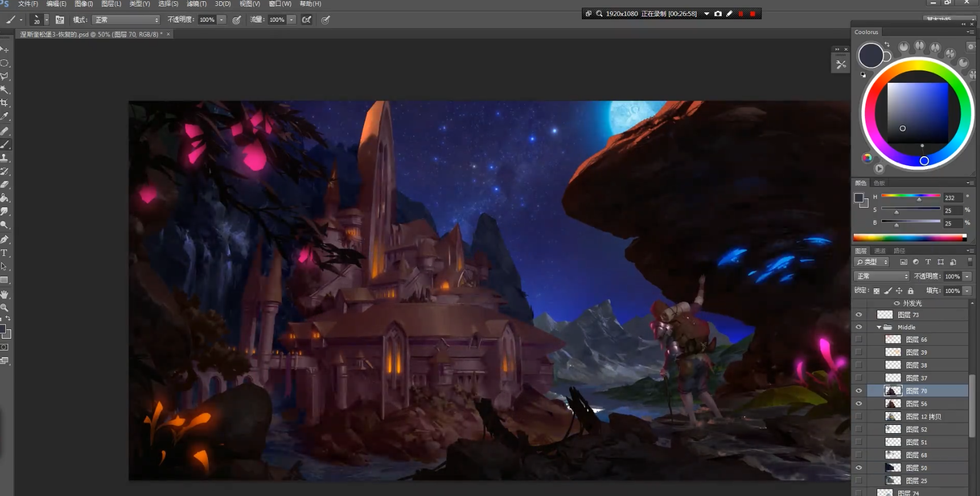Select the Eraser tool
The height and width of the screenshot is (496, 980).
click(4, 184)
